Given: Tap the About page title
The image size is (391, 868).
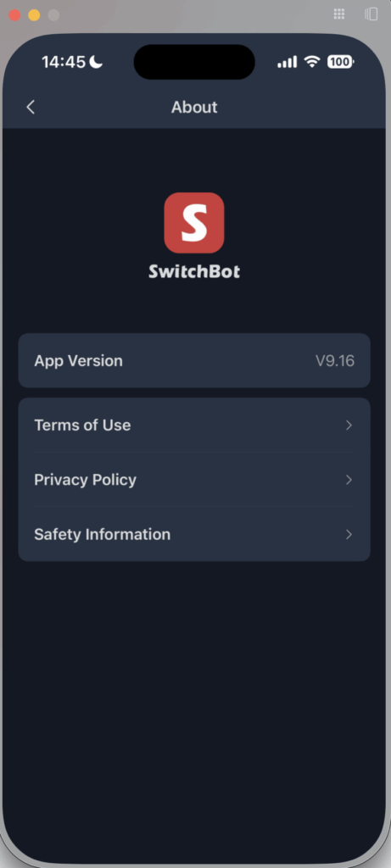Looking at the screenshot, I should click(x=194, y=108).
